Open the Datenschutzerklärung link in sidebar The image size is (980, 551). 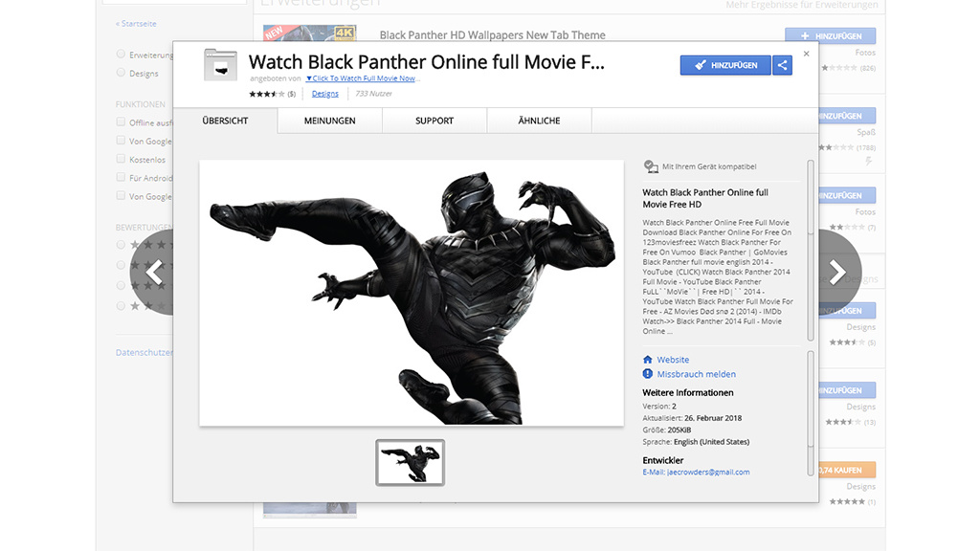click(x=145, y=352)
